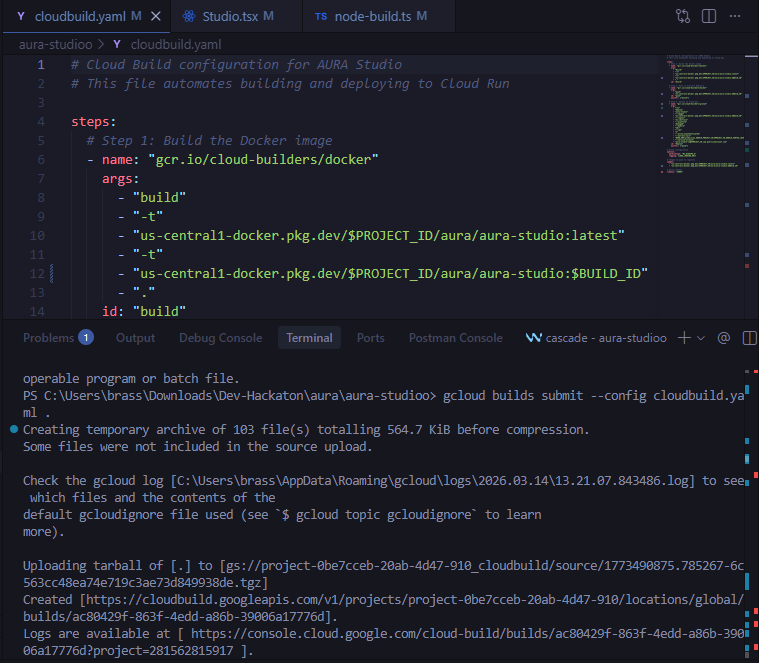Split the editor to the right
The width and height of the screenshot is (759, 663).
709,16
